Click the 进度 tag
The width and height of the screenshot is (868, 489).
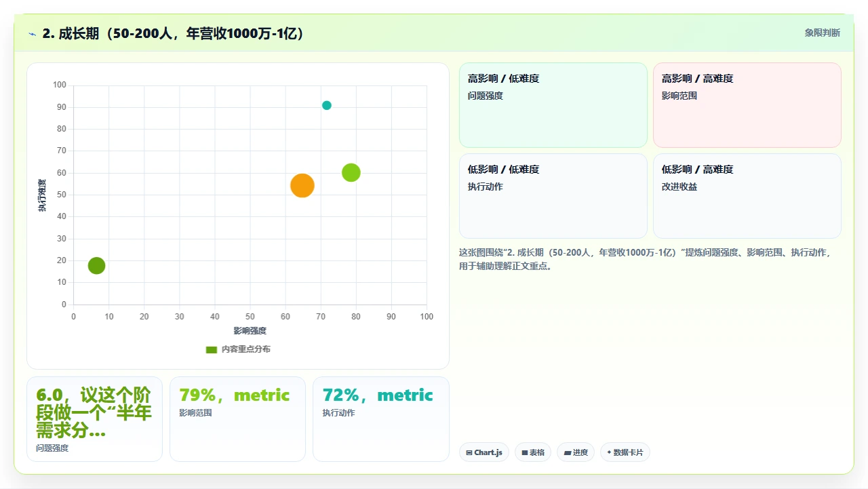[576, 452]
